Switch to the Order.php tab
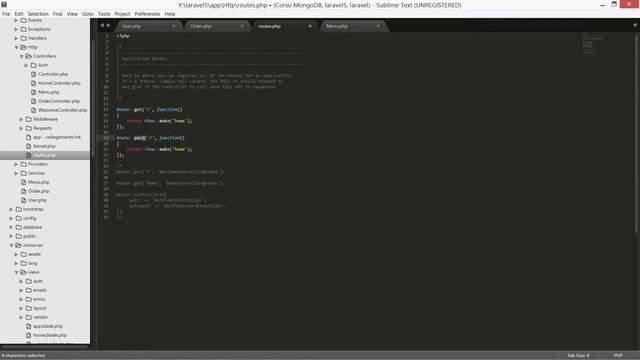The width and height of the screenshot is (640, 360). 216,26
